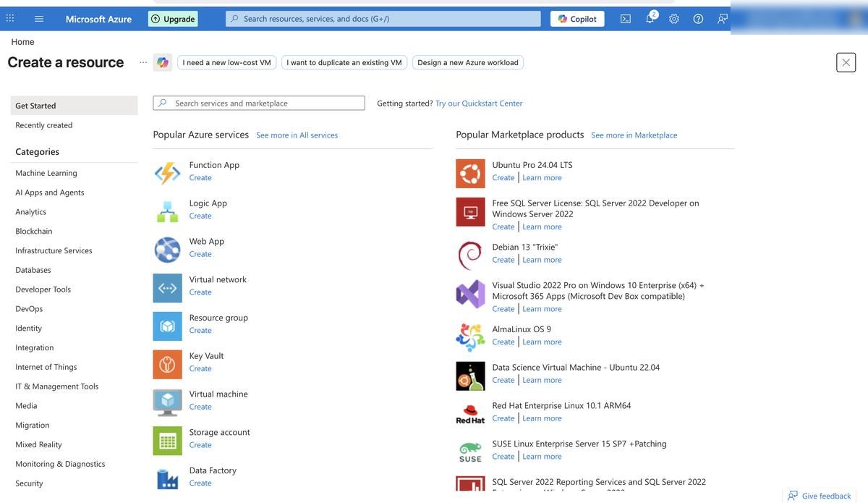This screenshot has width=868, height=503.
Task: Click the SQL Server 2022 Developer icon
Action: pos(470,212)
